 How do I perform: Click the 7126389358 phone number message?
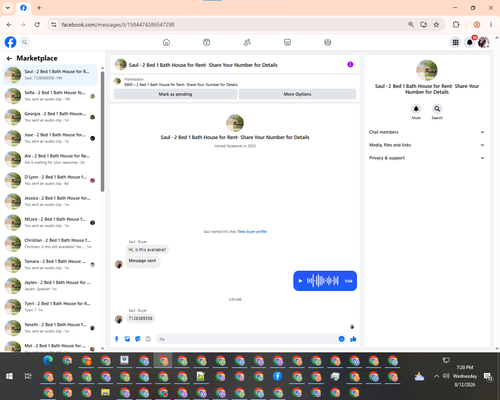point(140,318)
